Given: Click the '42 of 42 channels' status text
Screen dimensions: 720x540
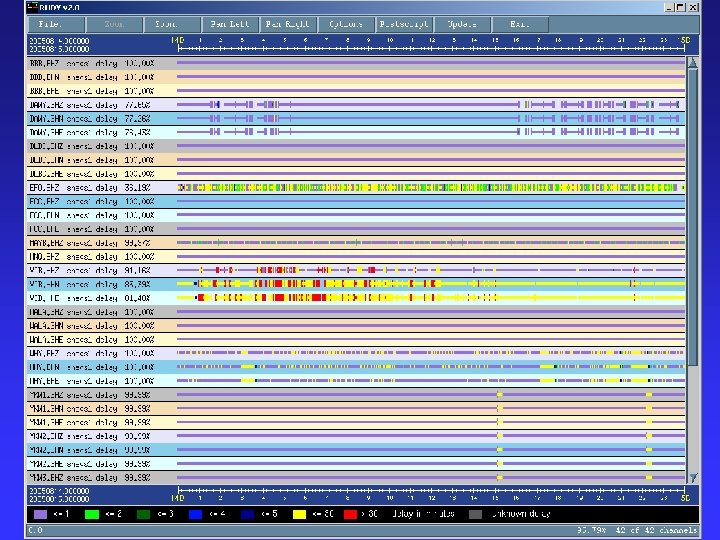Looking at the screenshot, I should [x=656, y=530].
